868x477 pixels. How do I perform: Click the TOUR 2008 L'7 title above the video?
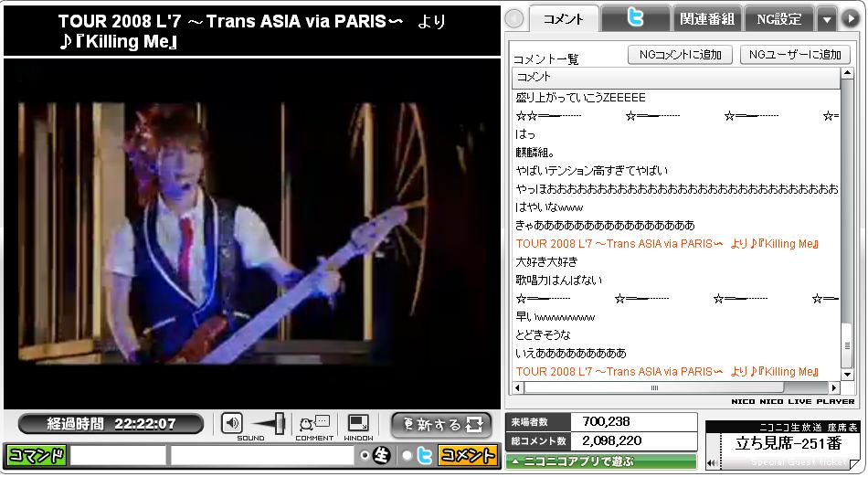coord(252,31)
